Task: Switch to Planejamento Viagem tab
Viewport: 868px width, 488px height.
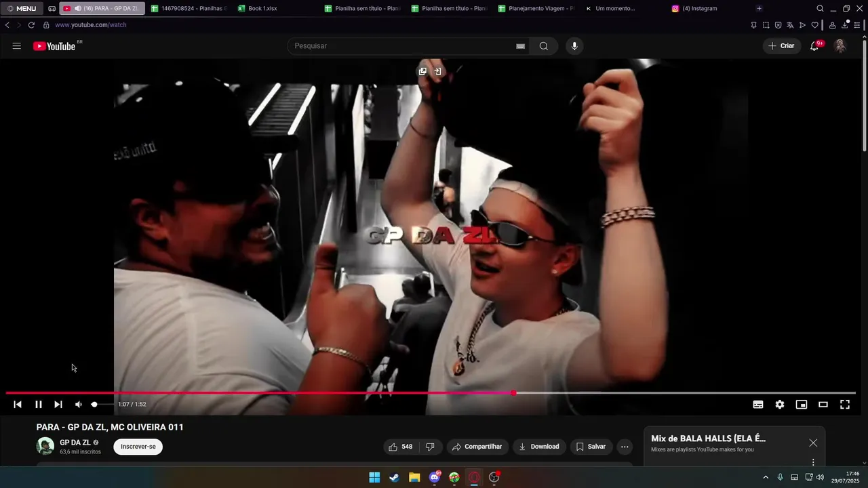Action: click(x=536, y=9)
